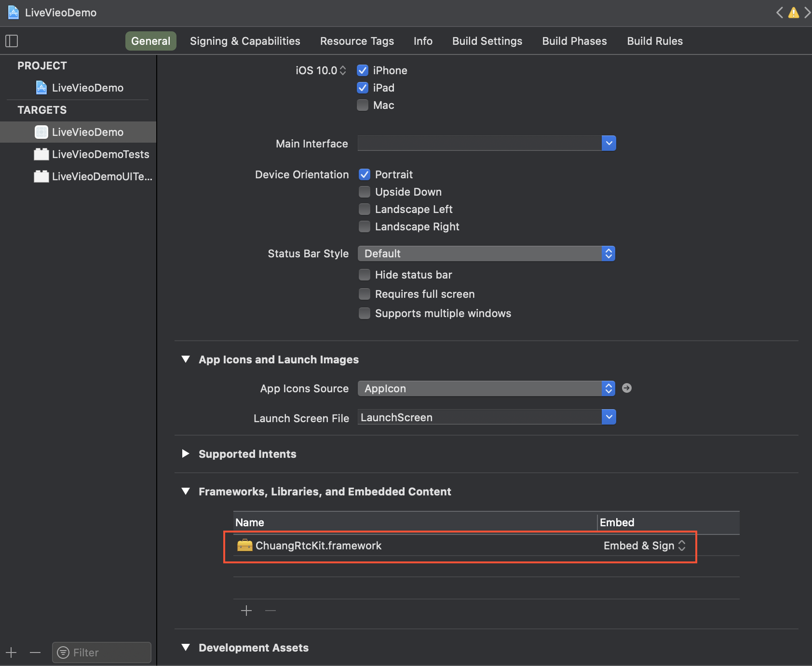812x666 pixels.
Task: Click the filter icon in sidebar field
Action: pyautogui.click(x=63, y=653)
